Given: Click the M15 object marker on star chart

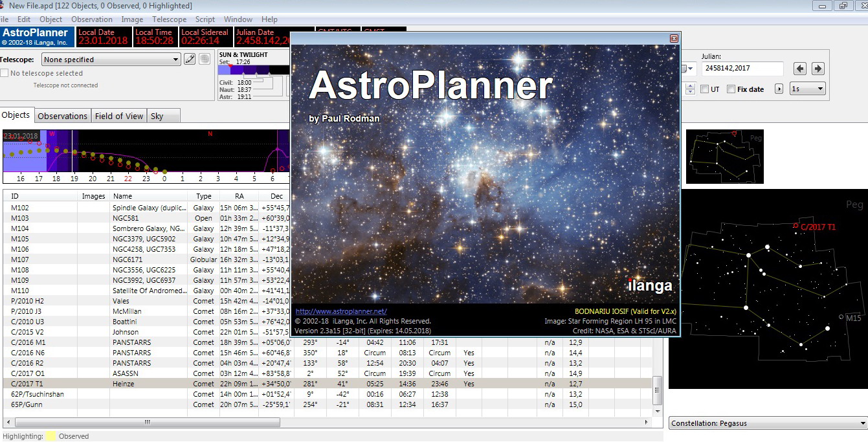Looking at the screenshot, I should 841,317.
